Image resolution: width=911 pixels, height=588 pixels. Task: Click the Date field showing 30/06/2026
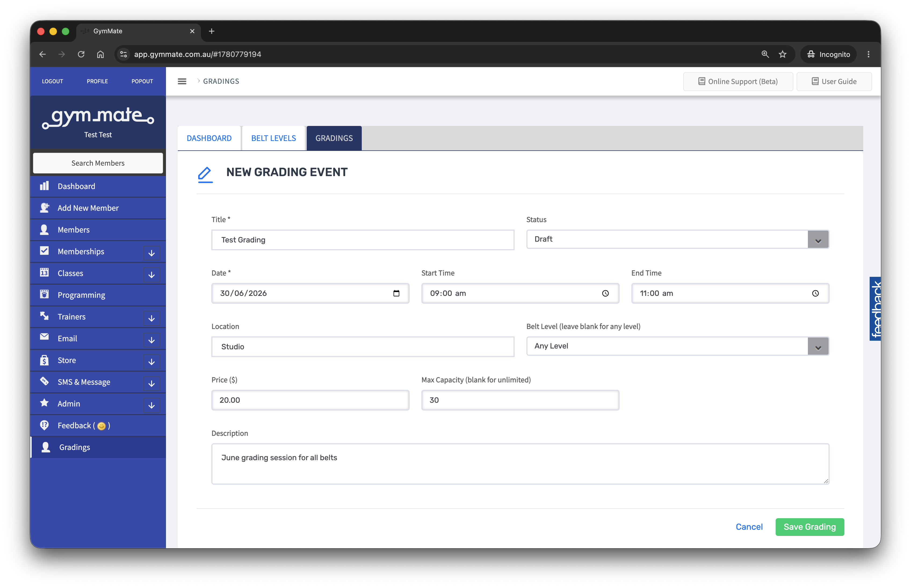[x=310, y=293]
